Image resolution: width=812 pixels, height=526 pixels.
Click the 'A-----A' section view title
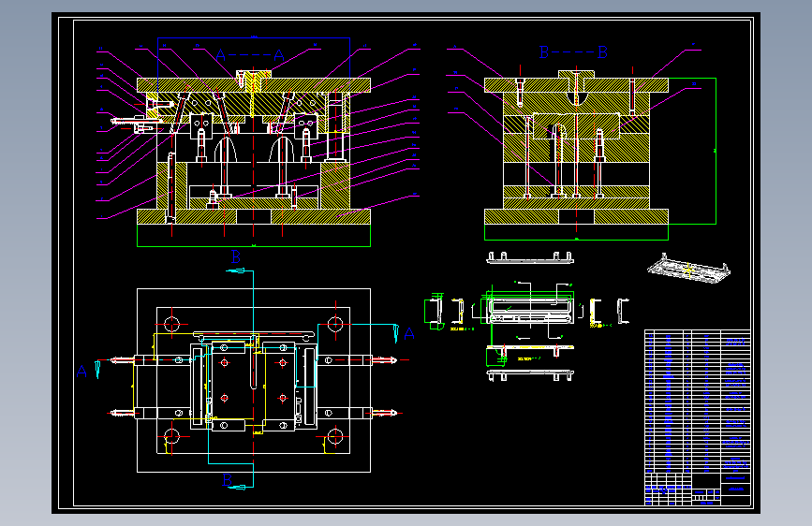[x=250, y=55]
